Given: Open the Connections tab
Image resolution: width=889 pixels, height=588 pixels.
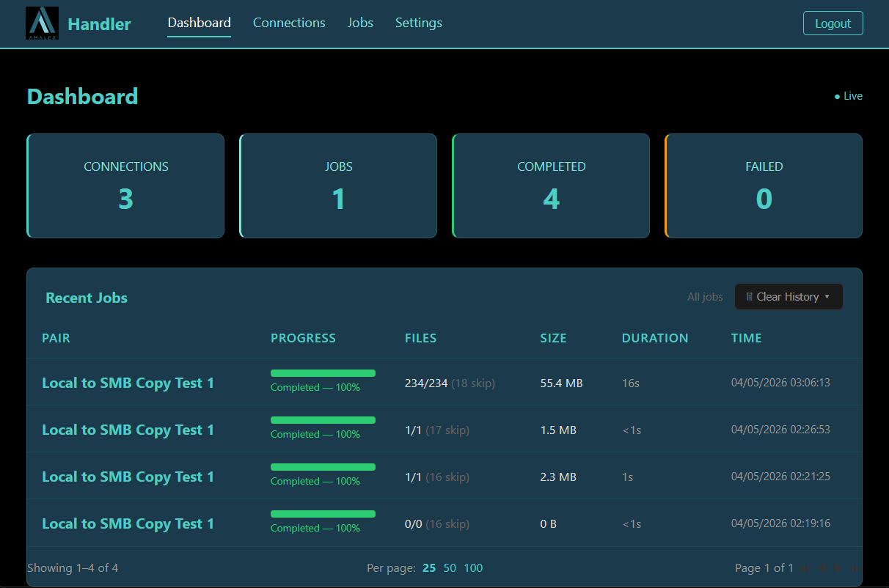Looking at the screenshot, I should click(x=289, y=23).
